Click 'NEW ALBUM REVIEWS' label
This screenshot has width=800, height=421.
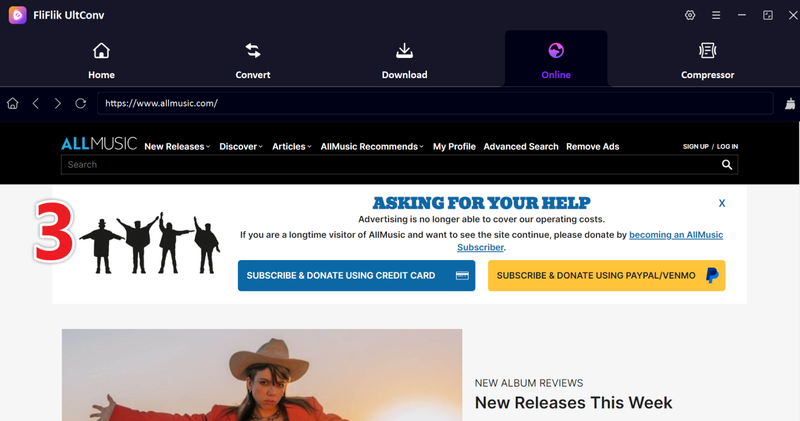[529, 383]
